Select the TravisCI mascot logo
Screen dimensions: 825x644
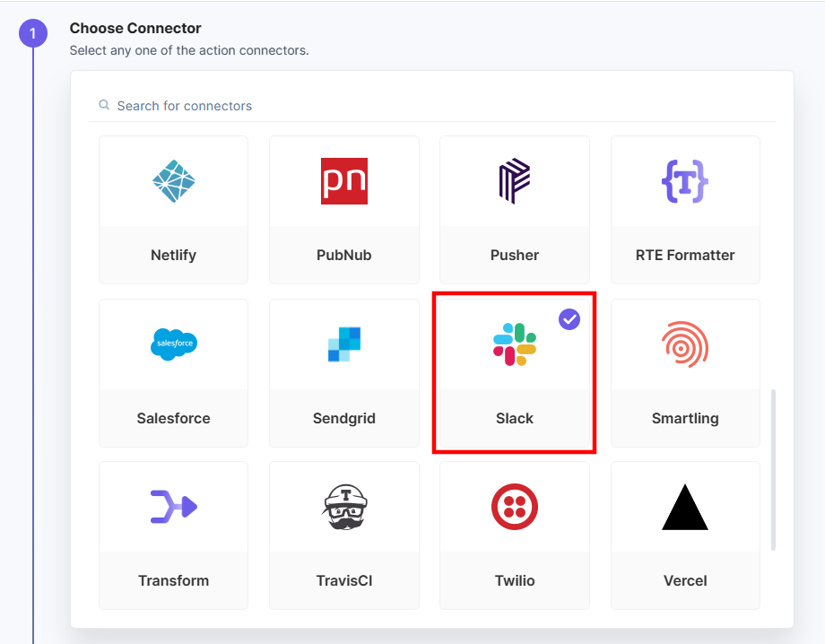[344, 507]
